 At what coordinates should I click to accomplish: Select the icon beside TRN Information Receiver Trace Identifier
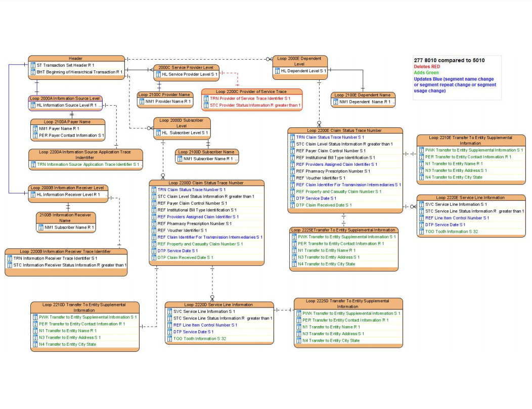point(10,258)
